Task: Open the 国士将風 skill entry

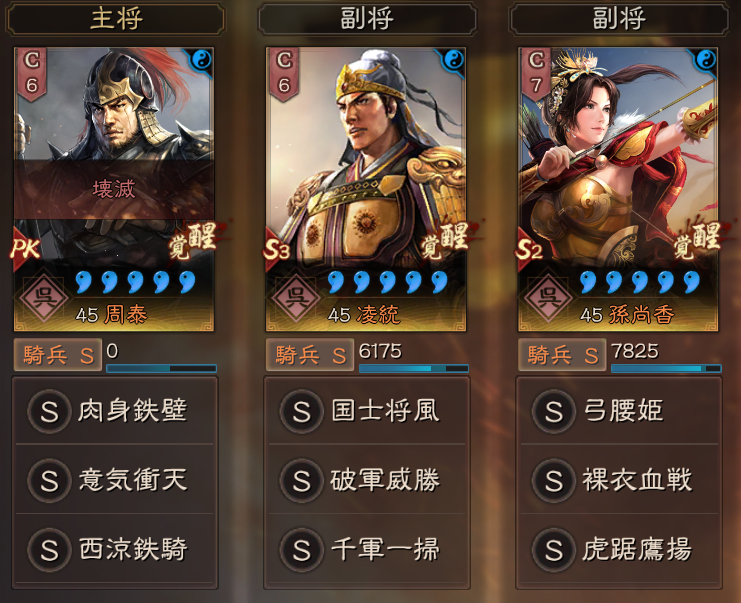Action: pyautogui.click(x=367, y=410)
